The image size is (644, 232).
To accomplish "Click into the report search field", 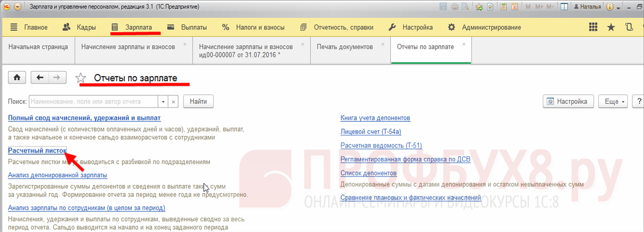I will coord(94,101).
